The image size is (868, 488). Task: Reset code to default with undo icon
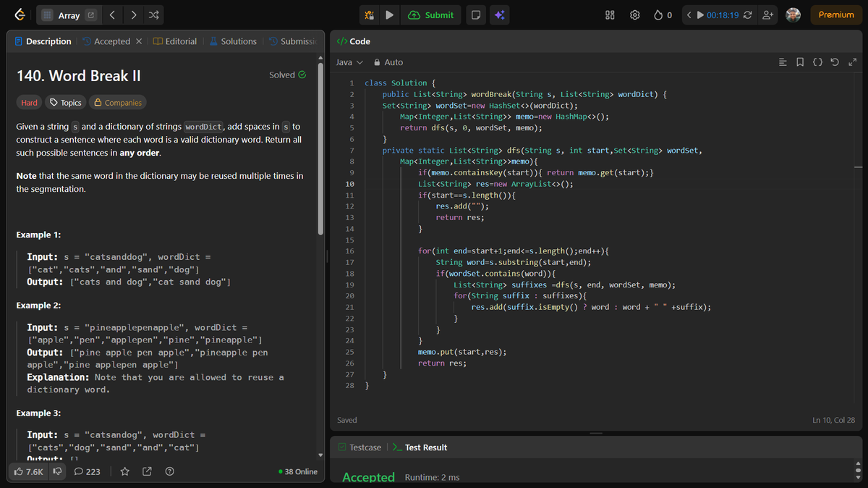(x=835, y=62)
